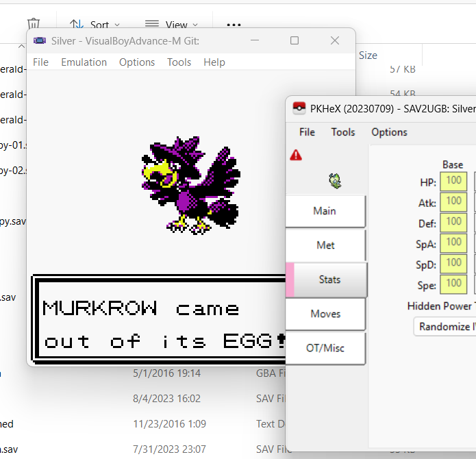Image resolution: width=476 pixels, height=459 pixels.
Task: Click the Def base stat field
Action: 453,223
